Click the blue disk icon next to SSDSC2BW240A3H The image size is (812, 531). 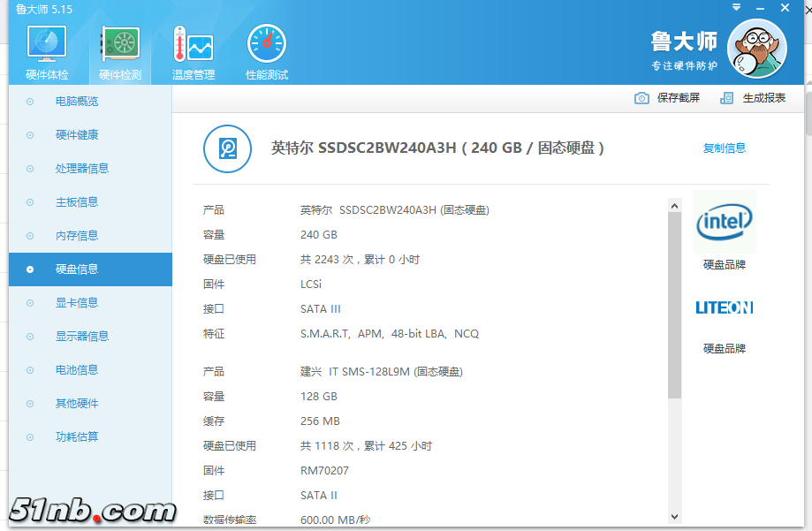tap(227, 148)
